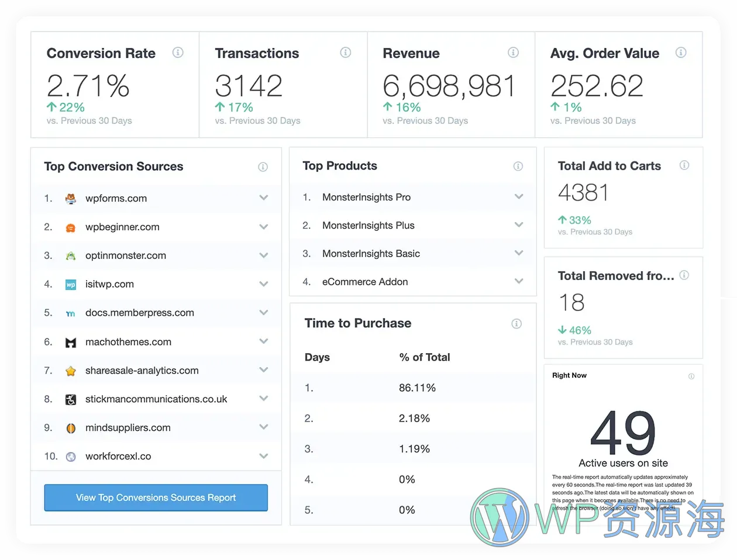Click the machothemes.com favicon
This screenshot has height=560, width=737.
pyautogui.click(x=71, y=343)
